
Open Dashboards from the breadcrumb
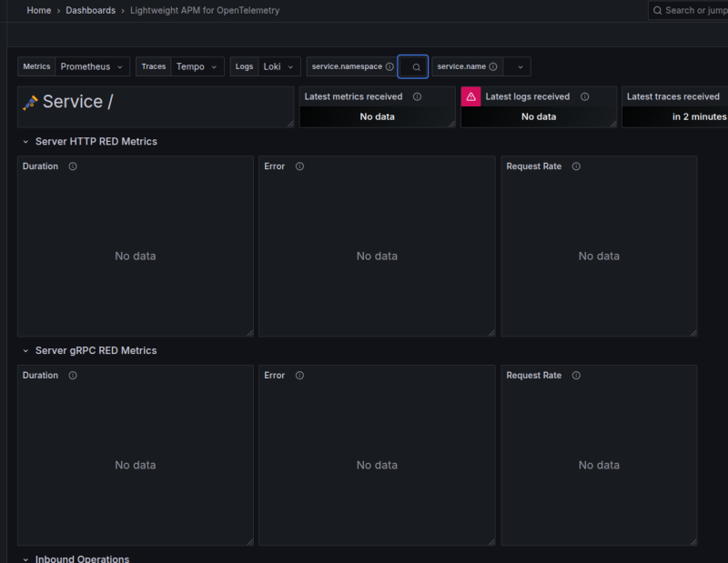(x=90, y=11)
